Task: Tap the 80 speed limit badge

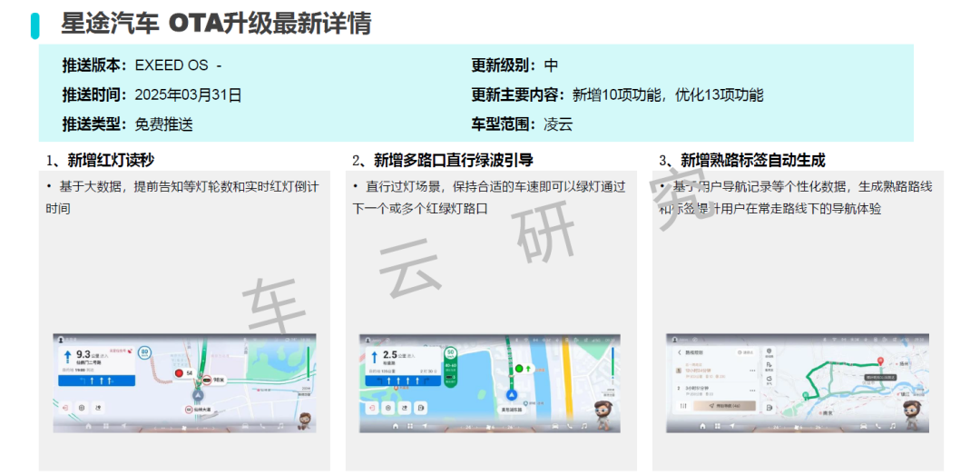Action: click(x=144, y=352)
